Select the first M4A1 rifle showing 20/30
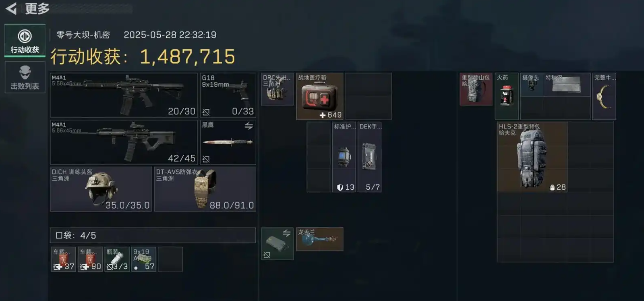The height and width of the screenshot is (301, 644). (x=124, y=95)
